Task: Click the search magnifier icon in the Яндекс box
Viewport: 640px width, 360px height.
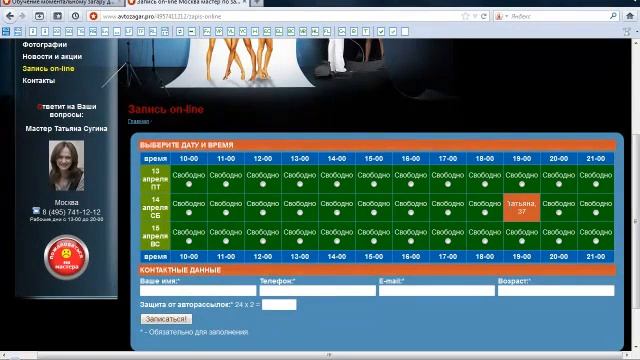Action: pyautogui.click(x=613, y=16)
